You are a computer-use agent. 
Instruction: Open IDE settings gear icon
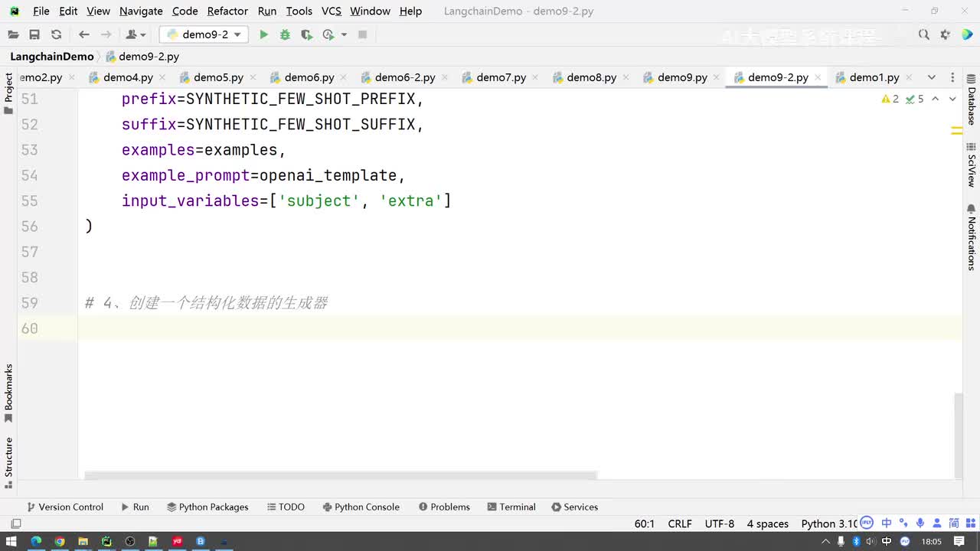click(946, 34)
